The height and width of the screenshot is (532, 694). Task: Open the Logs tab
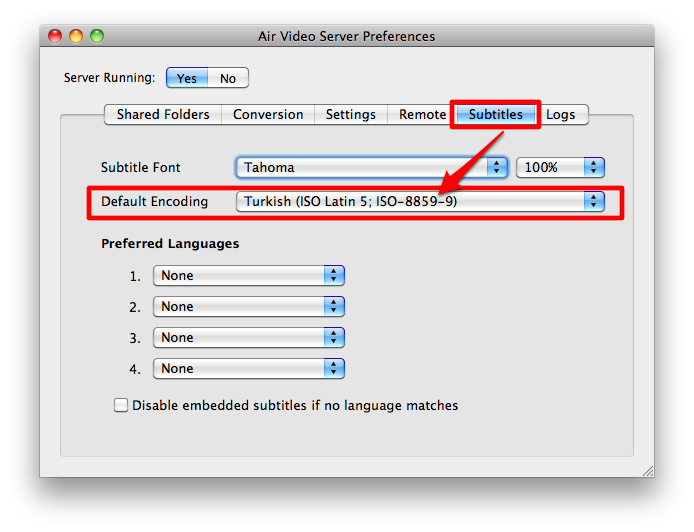click(560, 114)
